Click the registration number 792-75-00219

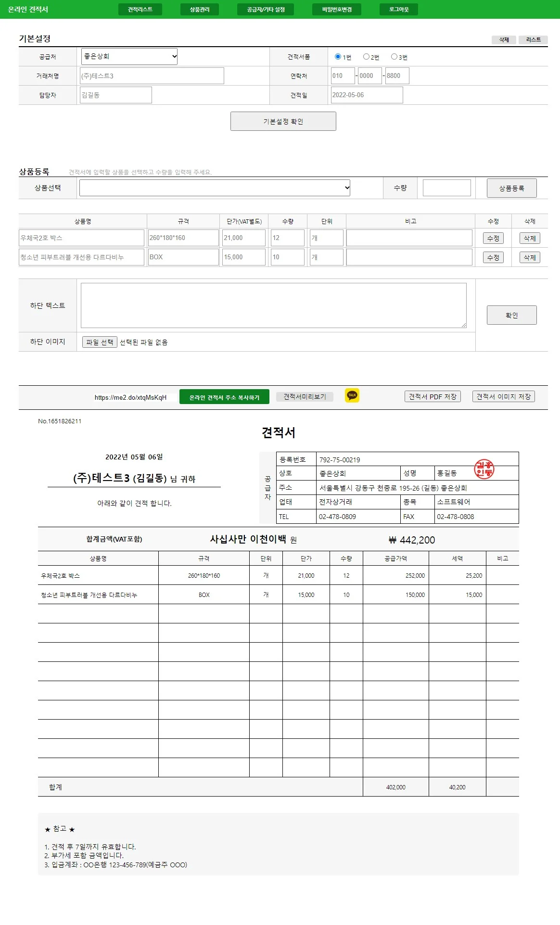[x=340, y=460]
